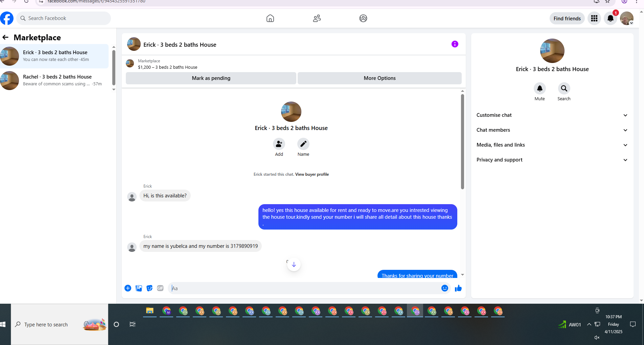Click the centered chat avatar above Add
The image size is (644, 345).
click(291, 112)
